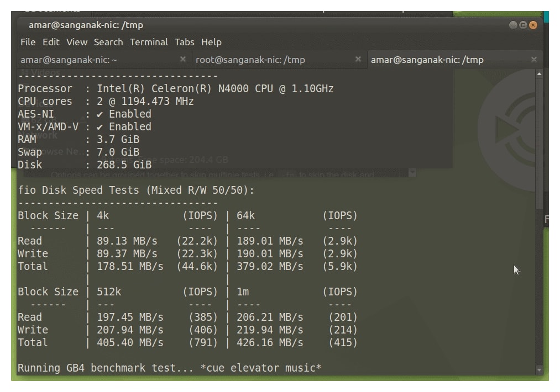Screen dimensions: 560x392
Task: Click the IOPS value (791)
Action: point(203,342)
